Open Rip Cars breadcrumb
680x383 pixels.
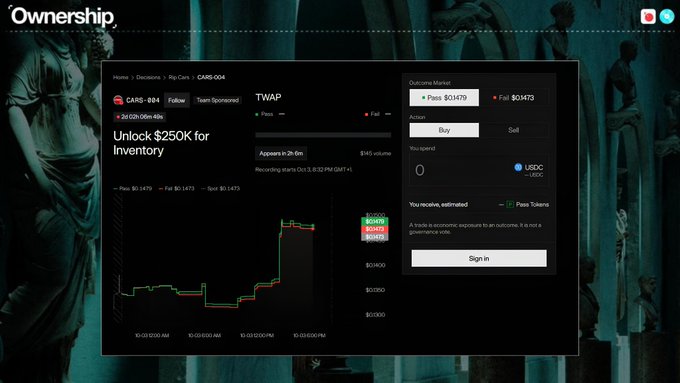tap(179, 77)
